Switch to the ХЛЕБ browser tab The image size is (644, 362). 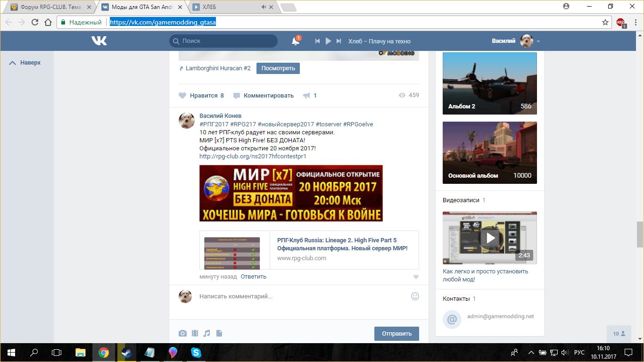tap(231, 7)
